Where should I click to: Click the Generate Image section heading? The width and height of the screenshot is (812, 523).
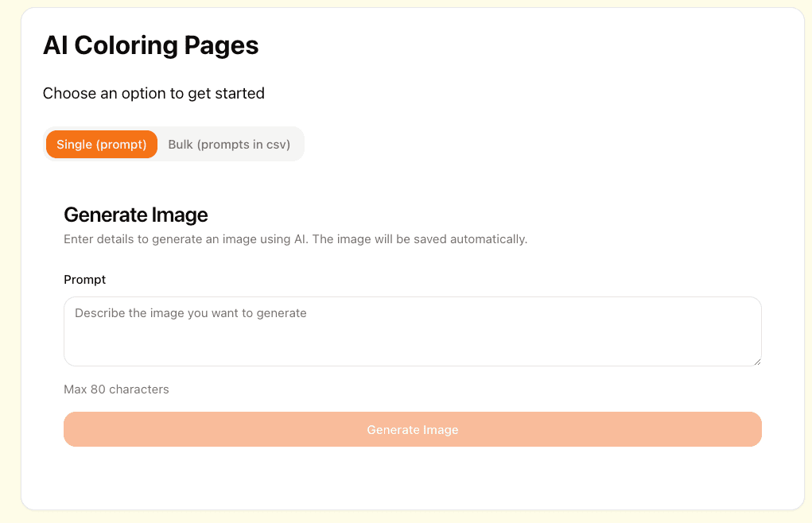tap(136, 215)
